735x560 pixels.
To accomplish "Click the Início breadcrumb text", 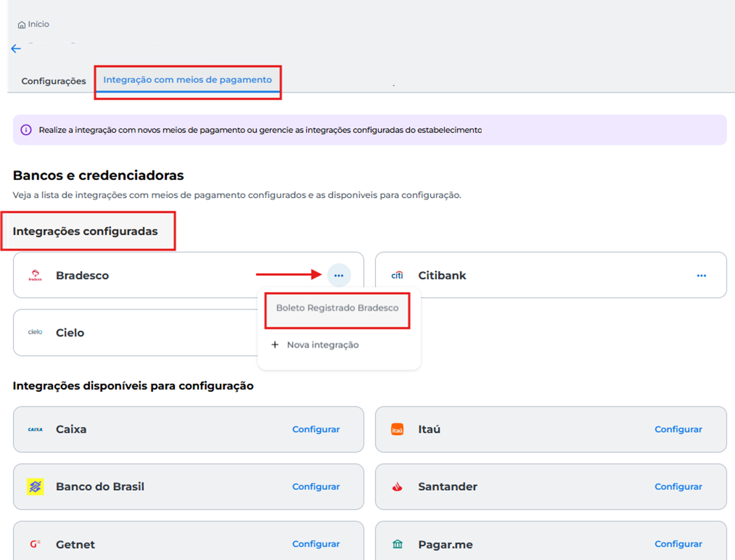I will click(x=38, y=24).
